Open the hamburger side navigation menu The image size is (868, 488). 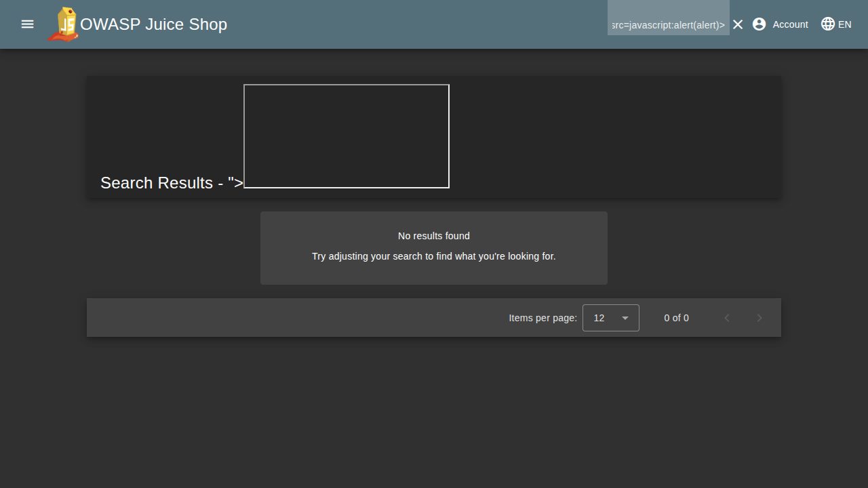pos(27,24)
